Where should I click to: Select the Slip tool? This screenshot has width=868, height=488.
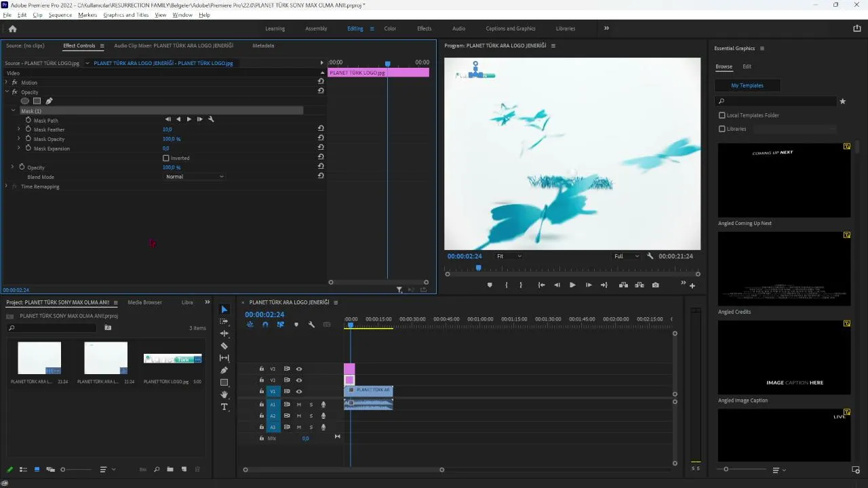coord(224,358)
